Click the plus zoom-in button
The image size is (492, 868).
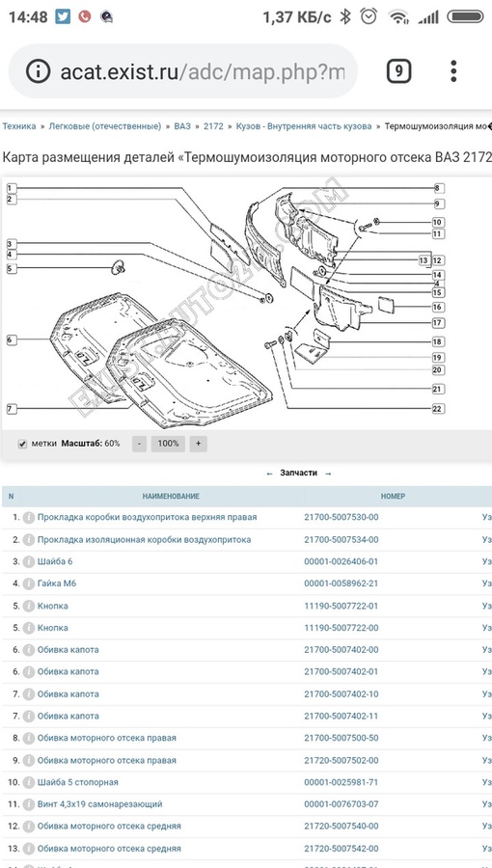[198, 444]
